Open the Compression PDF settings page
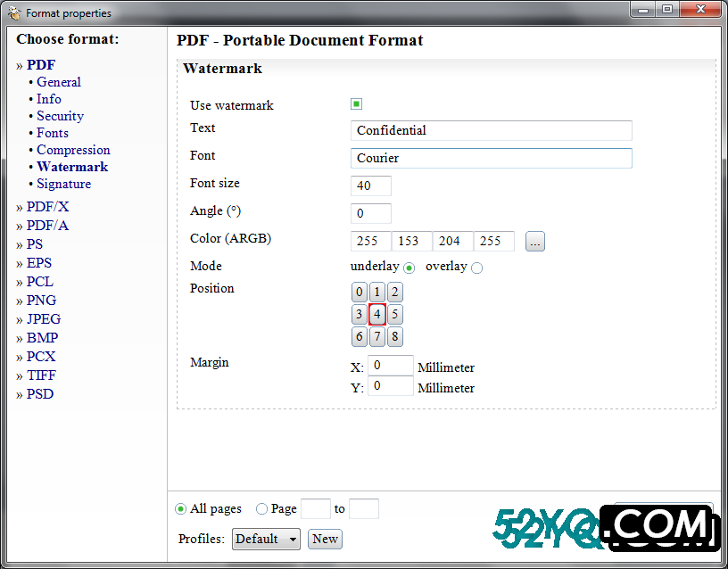The width and height of the screenshot is (728, 569). point(73,150)
